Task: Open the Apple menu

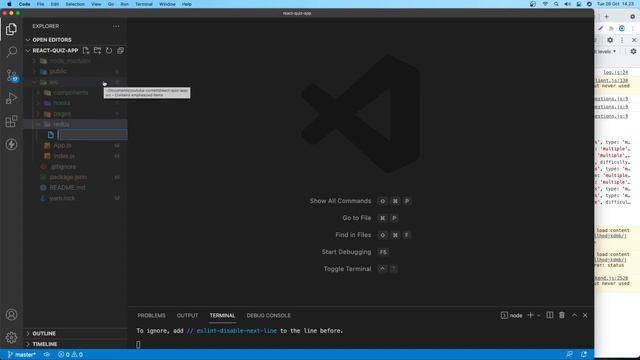Action: [9, 4]
